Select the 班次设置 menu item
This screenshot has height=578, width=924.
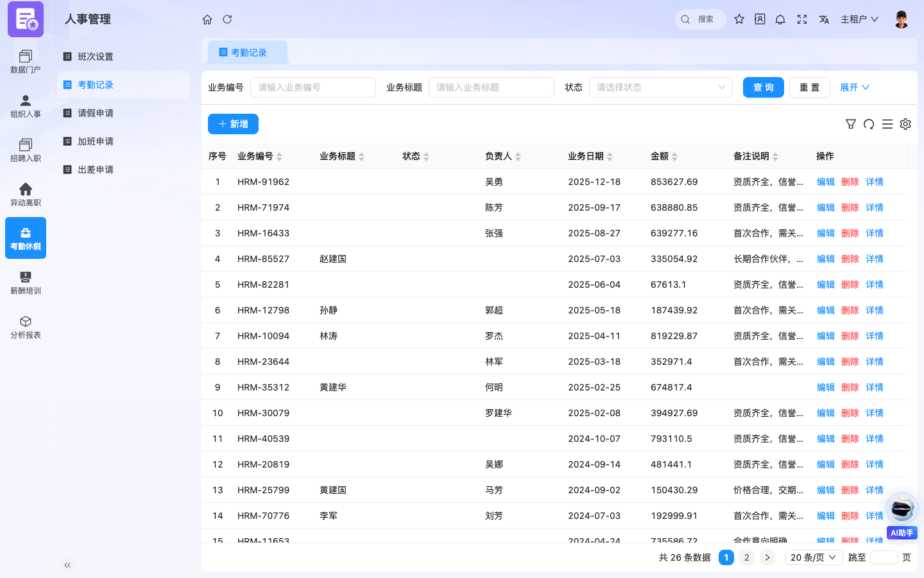pos(123,57)
